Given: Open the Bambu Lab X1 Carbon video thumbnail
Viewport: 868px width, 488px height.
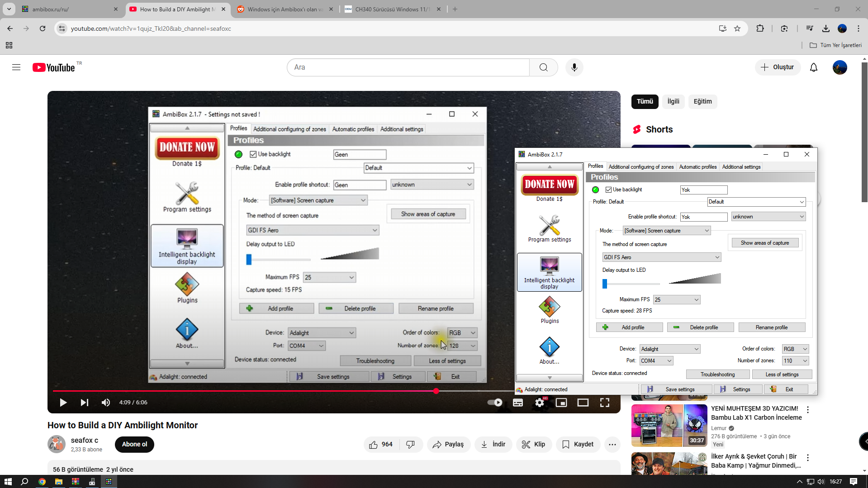Looking at the screenshot, I should [x=669, y=426].
